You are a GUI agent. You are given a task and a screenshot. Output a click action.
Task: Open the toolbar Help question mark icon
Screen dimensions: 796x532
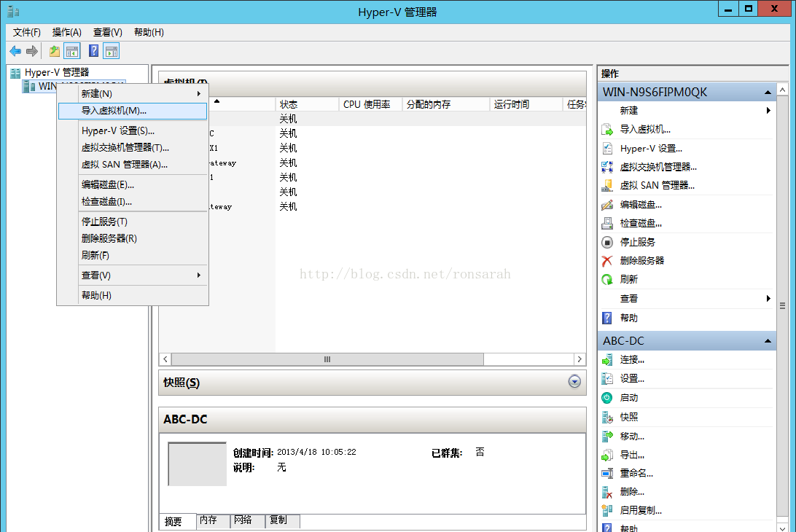(x=94, y=51)
